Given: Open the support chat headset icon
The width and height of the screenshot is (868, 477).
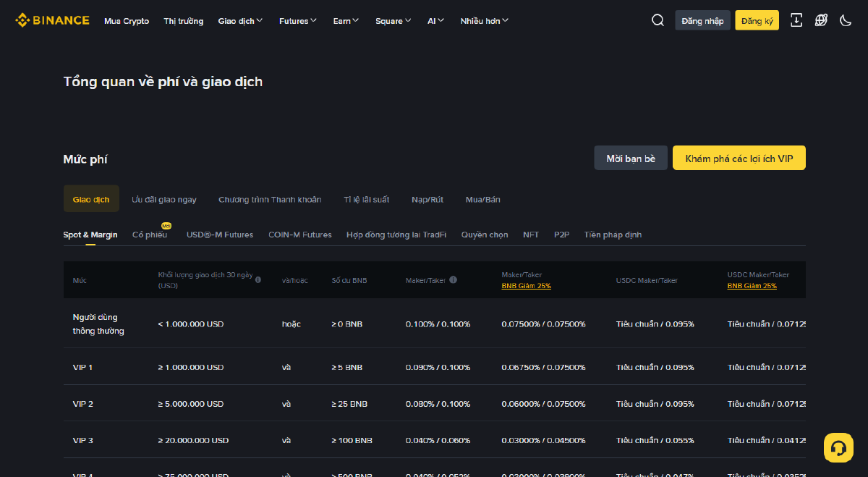Looking at the screenshot, I should tap(838, 447).
